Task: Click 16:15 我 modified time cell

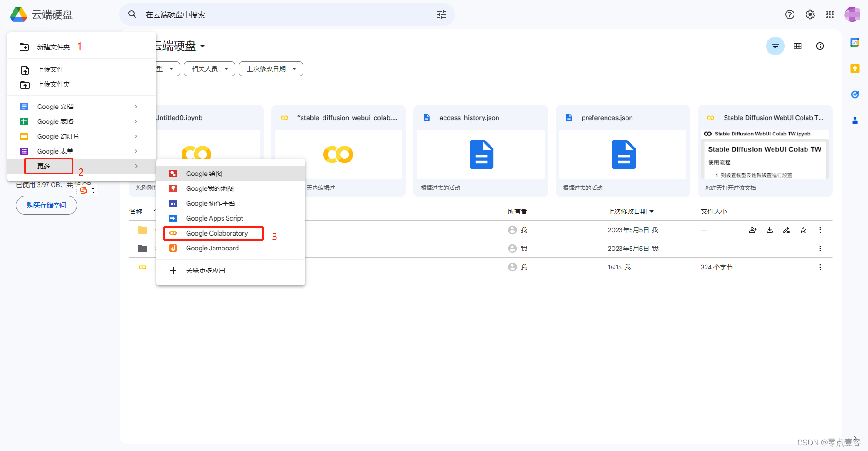Action: tap(619, 267)
